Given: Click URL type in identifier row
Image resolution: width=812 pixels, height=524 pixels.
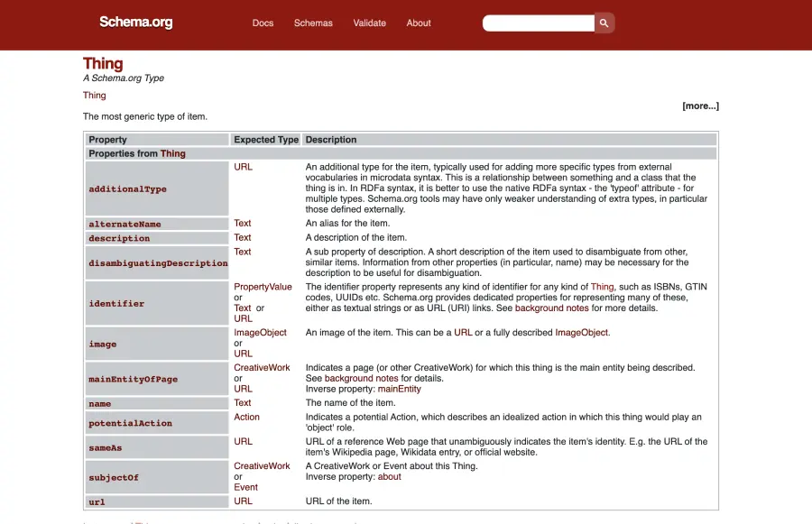Looking at the screenshot, I should pyautogui.click(x=243, y=318).
